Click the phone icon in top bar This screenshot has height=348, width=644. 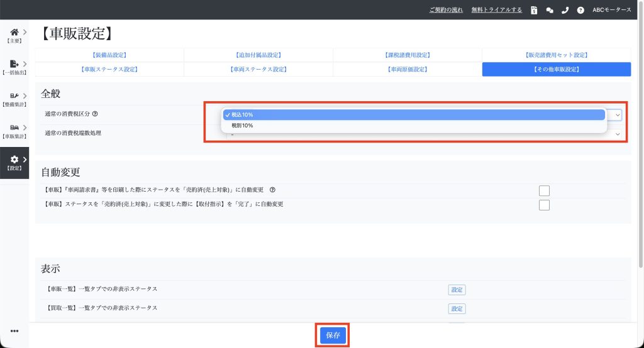coord(565,10)
